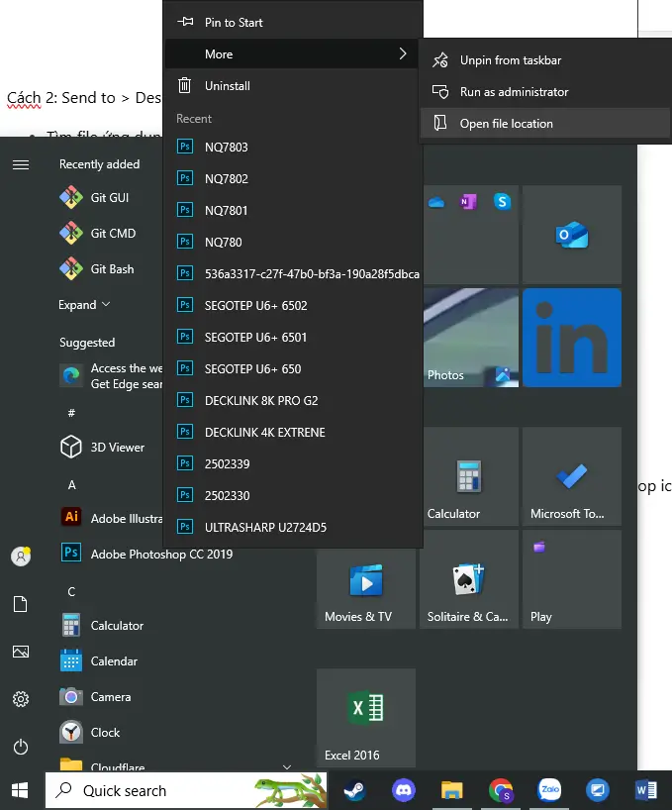Open Settings gear in Start sidebar
Image resolution: width=672 pixels, height=810 pixels.
coord(21,699)
